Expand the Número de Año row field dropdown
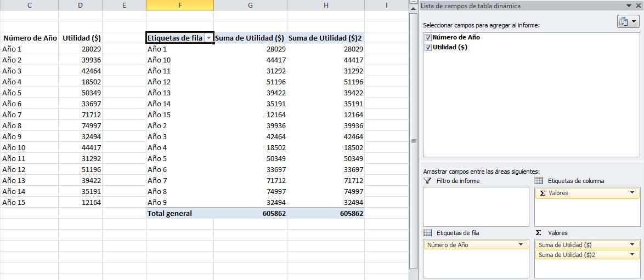 521,245
